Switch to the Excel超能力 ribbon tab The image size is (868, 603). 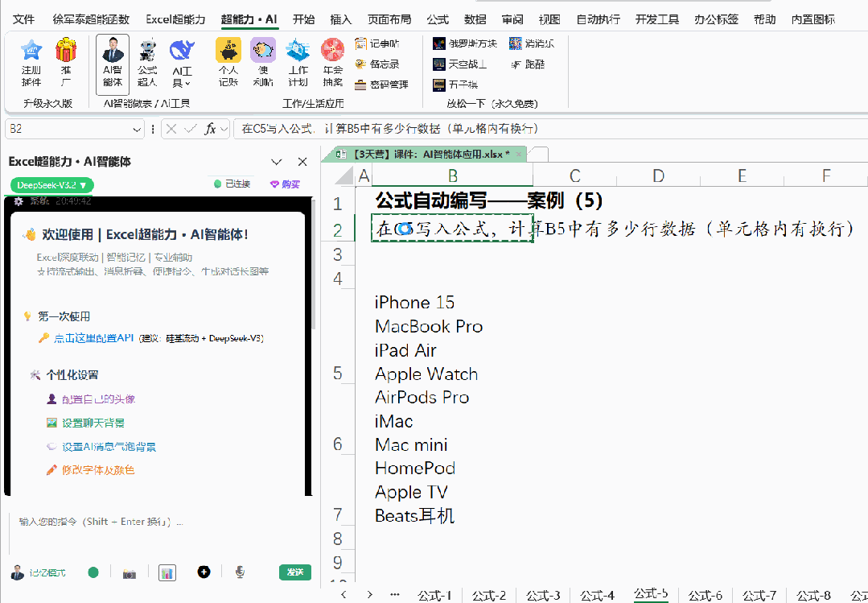(x=175, y=20)
